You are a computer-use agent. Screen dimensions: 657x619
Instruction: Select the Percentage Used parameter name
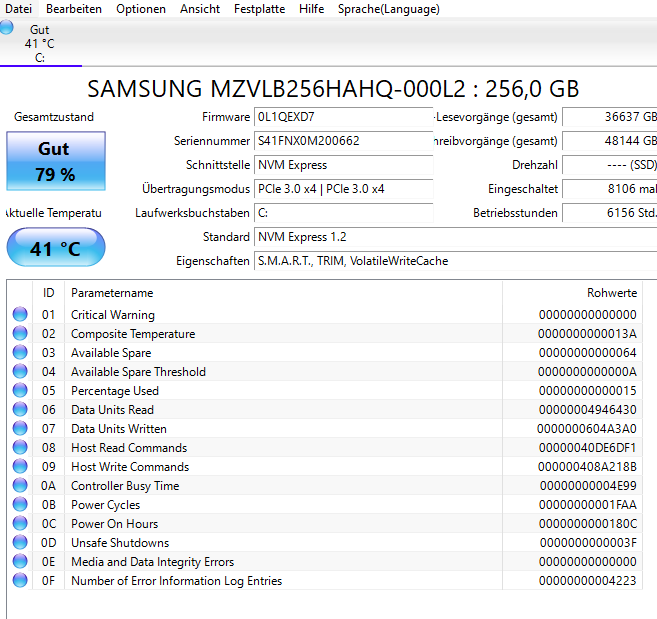pos(115,391)
